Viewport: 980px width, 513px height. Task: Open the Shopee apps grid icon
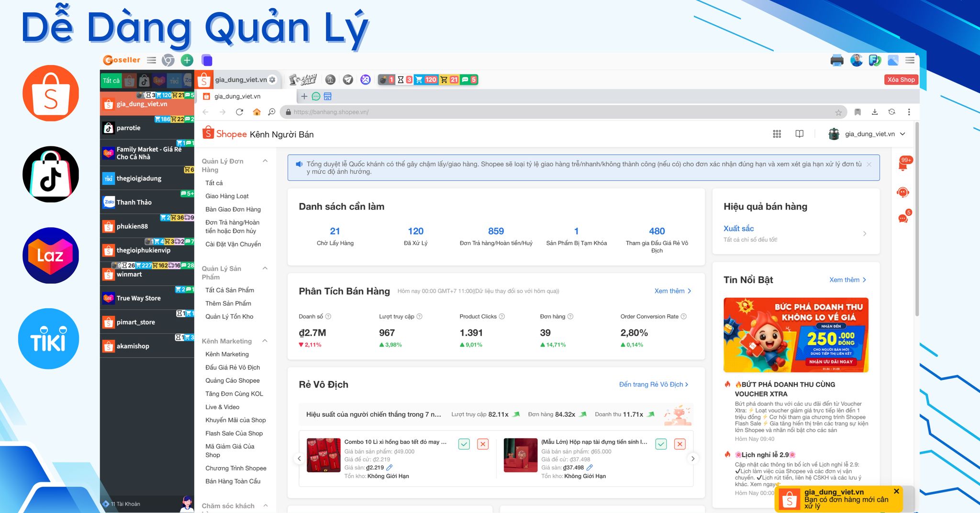(777, 134)
